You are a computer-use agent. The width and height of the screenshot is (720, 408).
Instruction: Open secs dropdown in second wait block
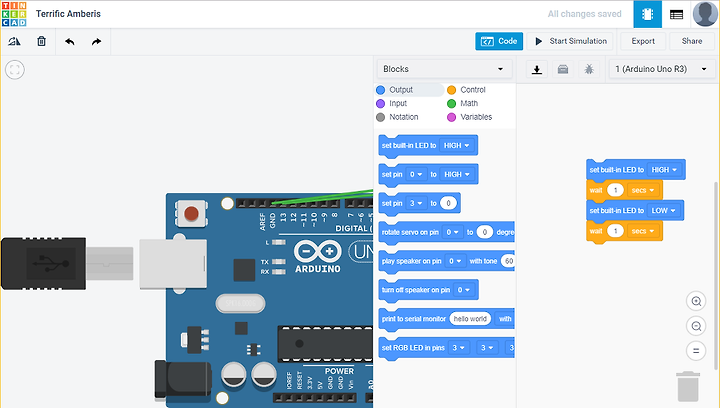pyautogui.click(x=643, y=231)
